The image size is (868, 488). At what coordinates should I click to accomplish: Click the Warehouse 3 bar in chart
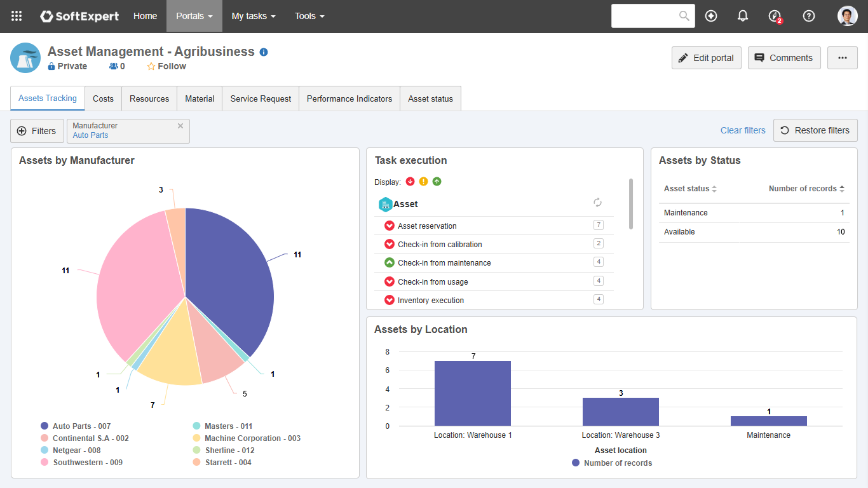pyautogui.click(x=621, y=412)
